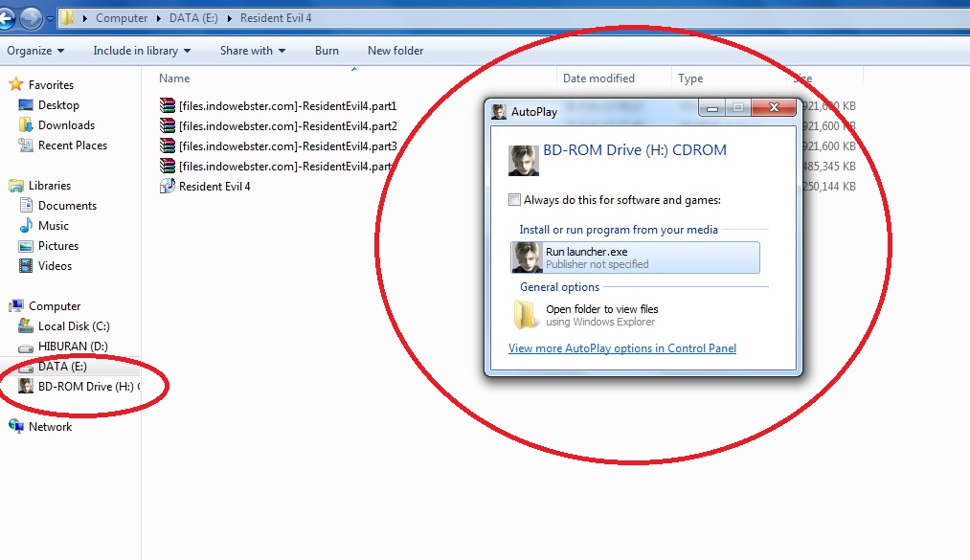Sort by the Name column header
This screenshot has height=560, width=970.
click(x=174, y=78)
